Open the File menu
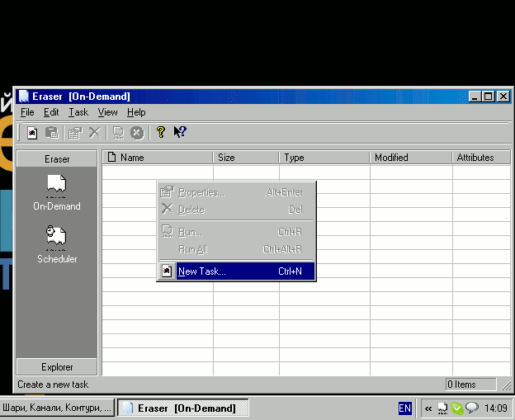Screen dimensions: 515x420 point(27,112)
